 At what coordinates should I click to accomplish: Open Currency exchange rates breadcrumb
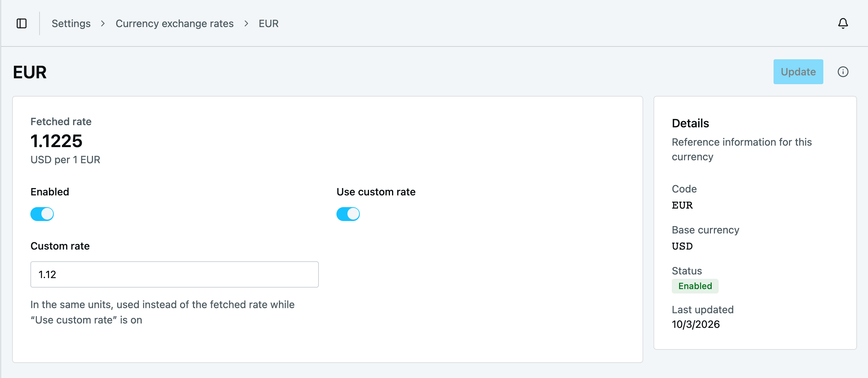point(175,23)
